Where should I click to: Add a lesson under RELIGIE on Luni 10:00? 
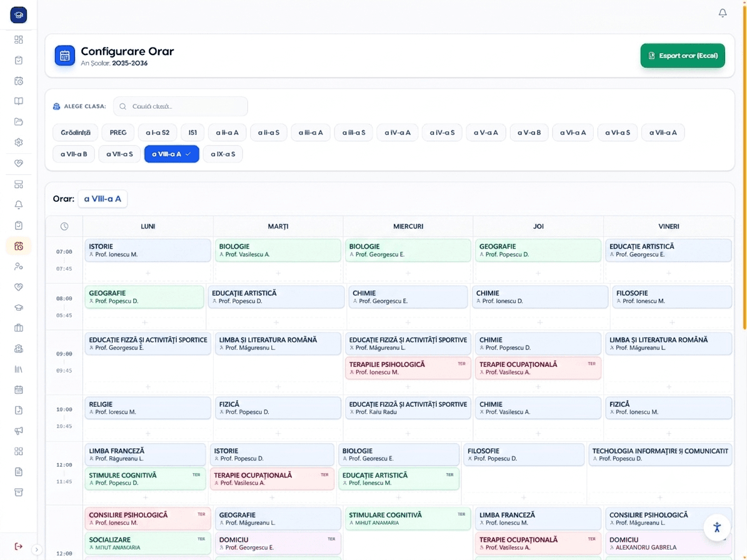click(148, 433)
